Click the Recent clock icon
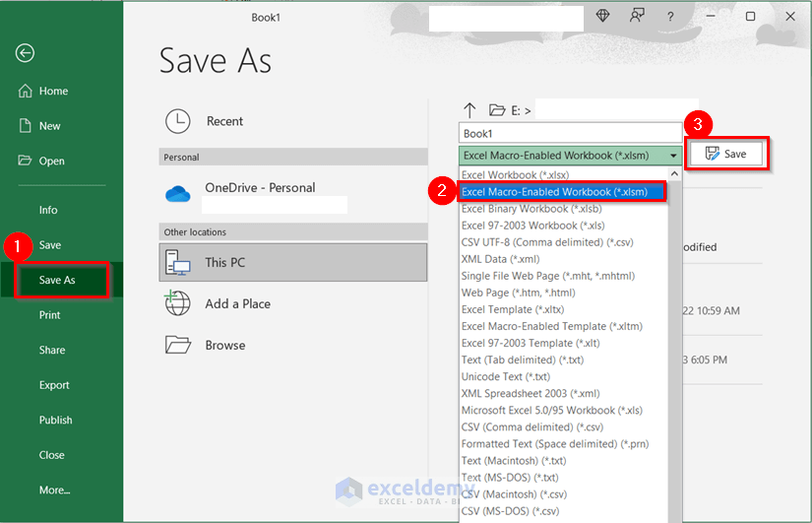Image resolution: width=812 pixels, height=523 pixels. pos(177,121)
